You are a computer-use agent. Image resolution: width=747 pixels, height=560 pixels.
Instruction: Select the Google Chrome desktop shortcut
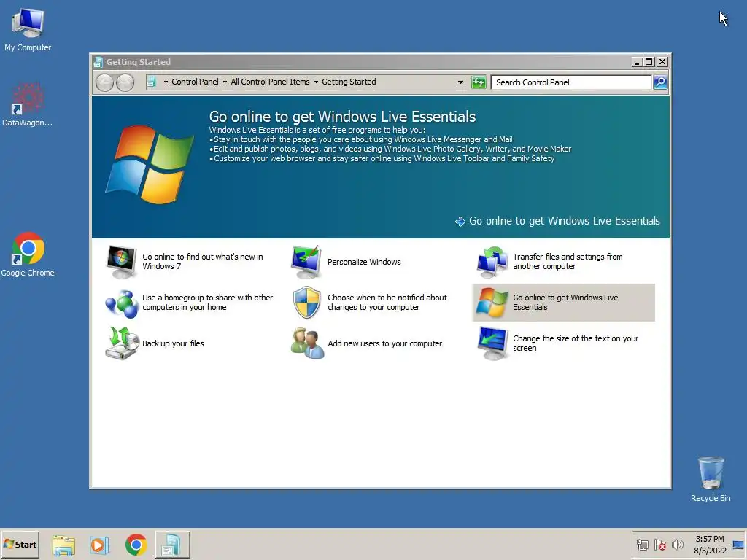tap(28, 254)
